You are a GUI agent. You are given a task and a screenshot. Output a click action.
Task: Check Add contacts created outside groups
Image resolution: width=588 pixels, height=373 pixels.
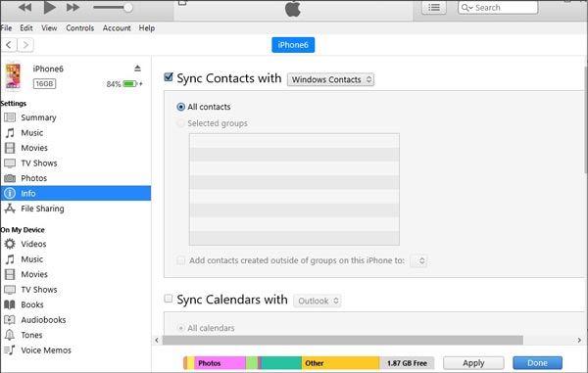180,260
